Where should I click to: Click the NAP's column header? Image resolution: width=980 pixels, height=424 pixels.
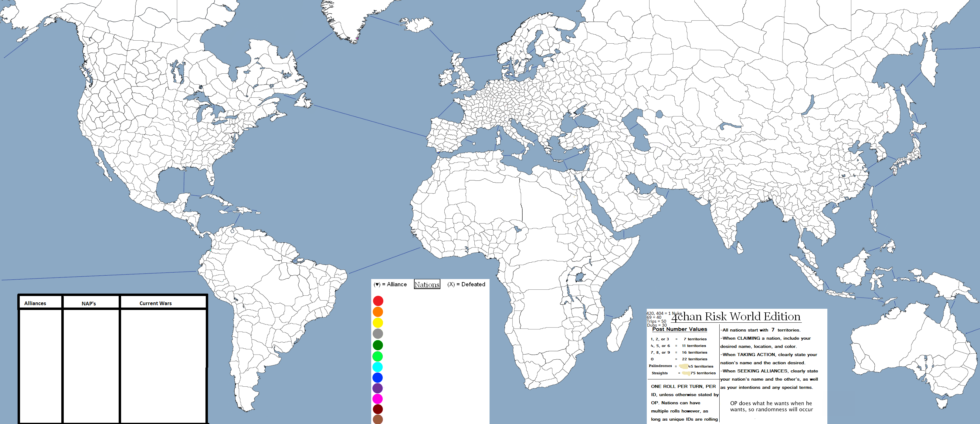tap(89, 304)
